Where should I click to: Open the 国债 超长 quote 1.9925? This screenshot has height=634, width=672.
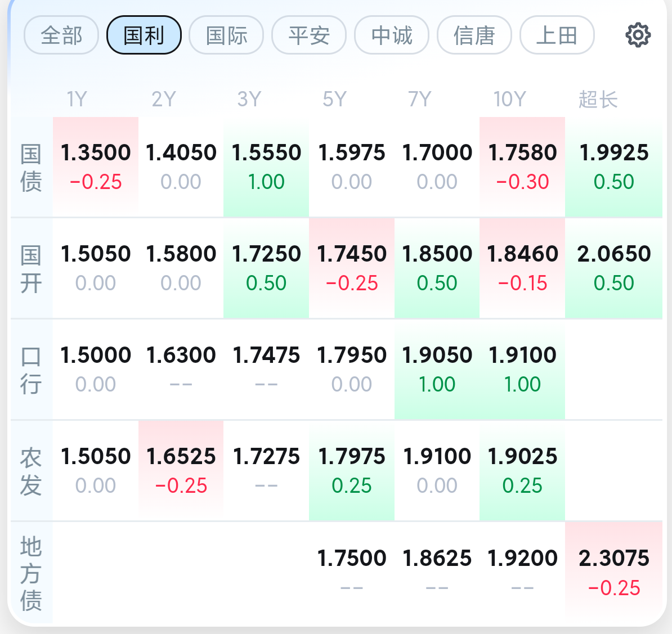613,167
